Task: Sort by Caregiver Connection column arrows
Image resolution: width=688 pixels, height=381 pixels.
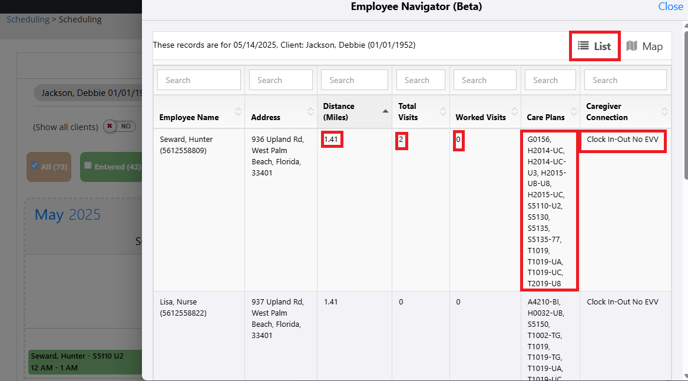Action: point(664,111)
